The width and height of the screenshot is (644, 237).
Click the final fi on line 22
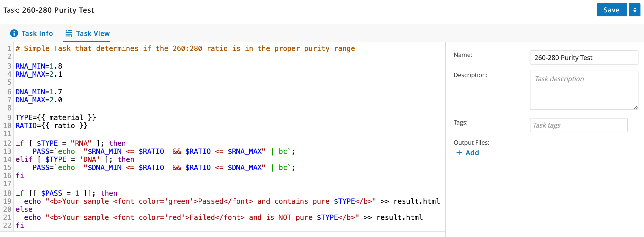20,225
